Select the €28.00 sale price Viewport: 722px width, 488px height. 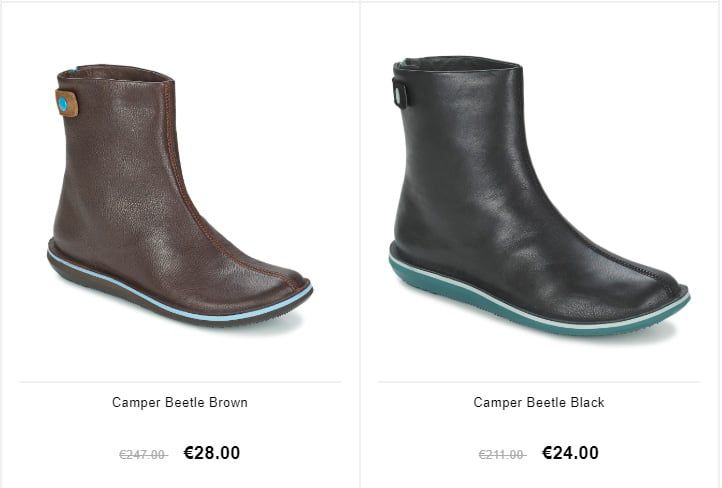(x=212, y=453)
